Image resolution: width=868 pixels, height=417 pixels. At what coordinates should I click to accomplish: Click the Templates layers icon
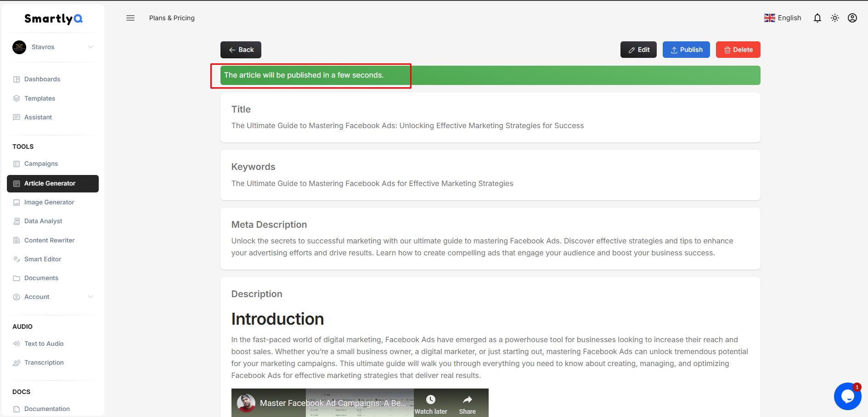click(x=17, y=98)
